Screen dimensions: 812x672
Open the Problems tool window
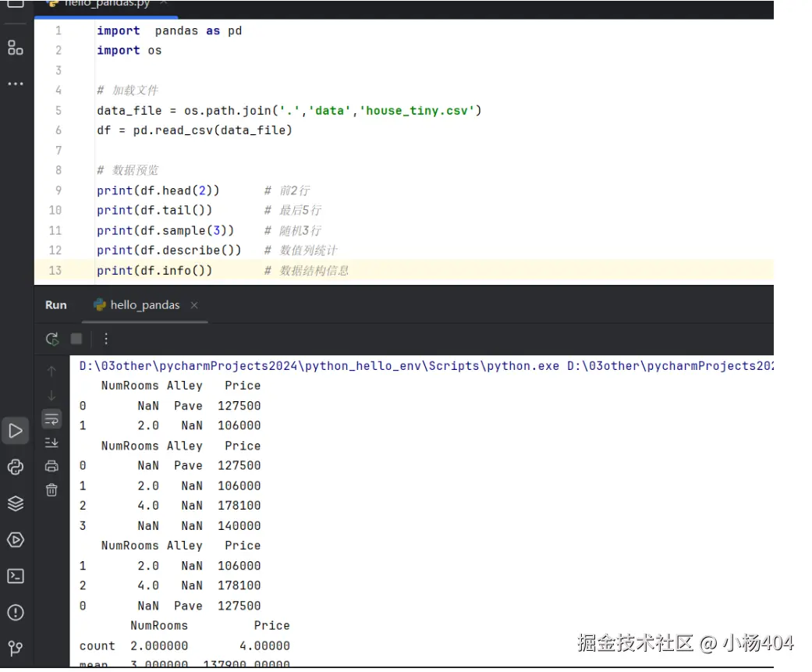pos(16,613)
